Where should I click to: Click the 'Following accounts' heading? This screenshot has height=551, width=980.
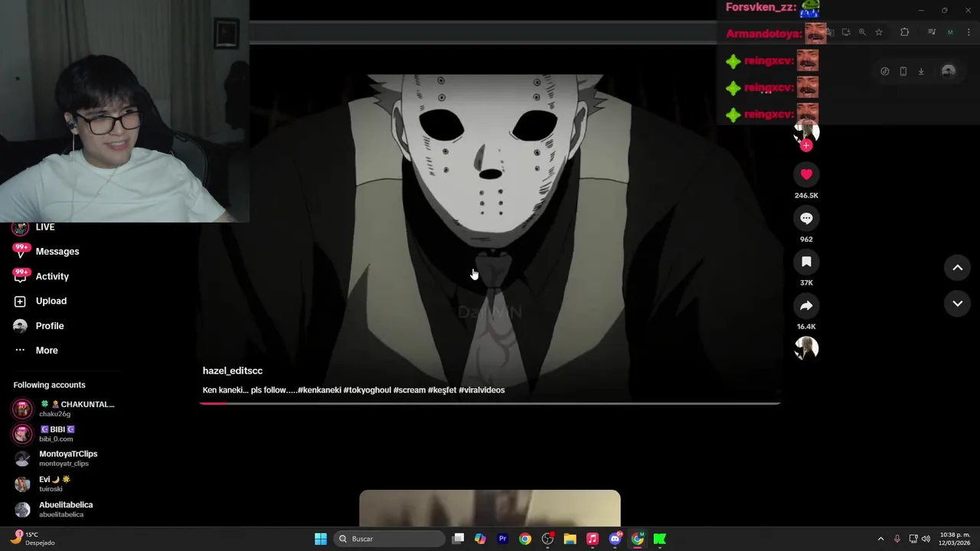pyautogui.click(x=49, y=385)
